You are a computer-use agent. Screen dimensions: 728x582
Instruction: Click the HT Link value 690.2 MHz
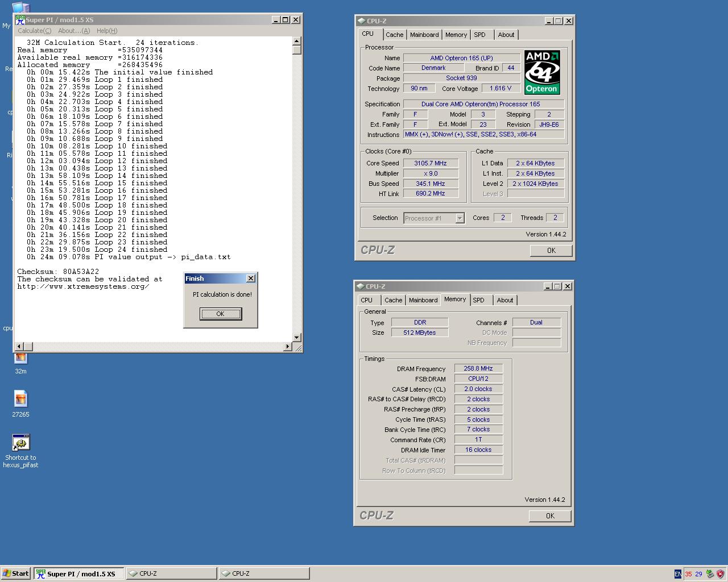pyautogui.click(x=431, y=193)
